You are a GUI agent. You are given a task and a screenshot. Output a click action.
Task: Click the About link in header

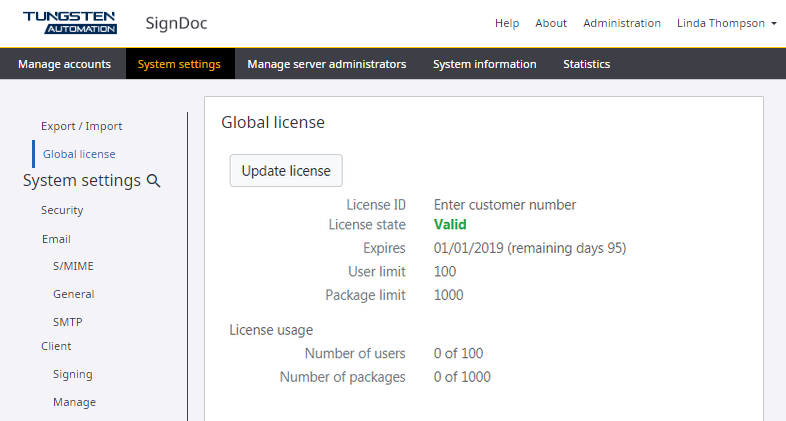(x=551, y=23)
